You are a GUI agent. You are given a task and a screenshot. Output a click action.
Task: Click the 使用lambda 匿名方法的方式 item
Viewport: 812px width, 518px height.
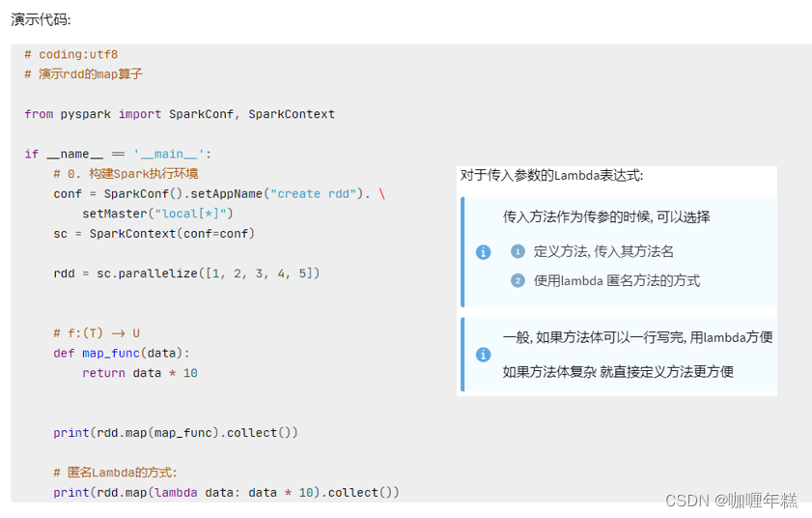[x=617, y=280]
